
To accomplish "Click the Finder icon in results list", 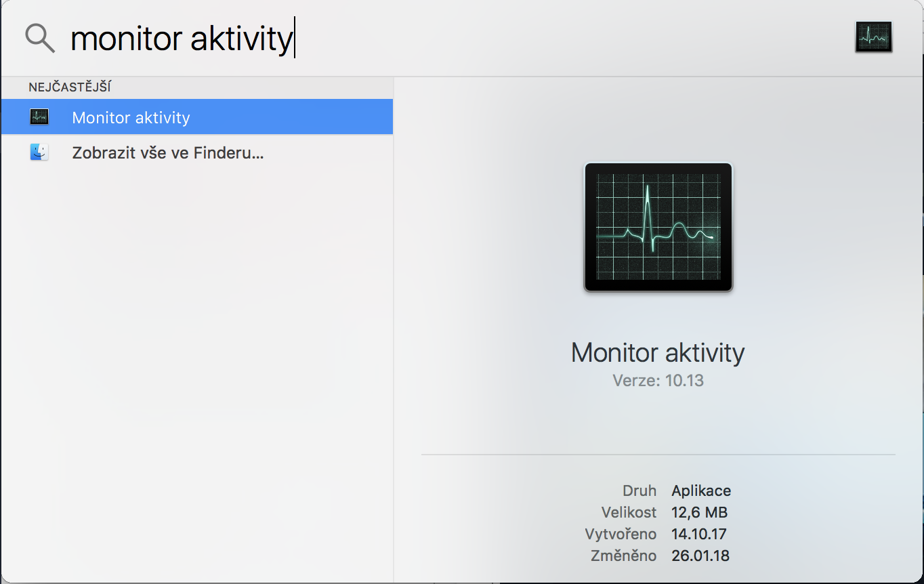I will pyautogui.click(x=39, y=152).
